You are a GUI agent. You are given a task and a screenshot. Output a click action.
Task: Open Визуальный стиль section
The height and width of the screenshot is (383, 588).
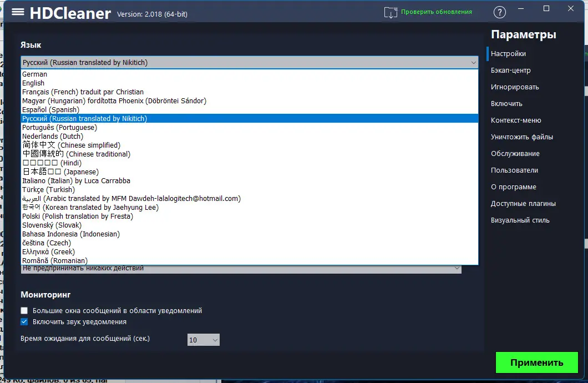520,220
